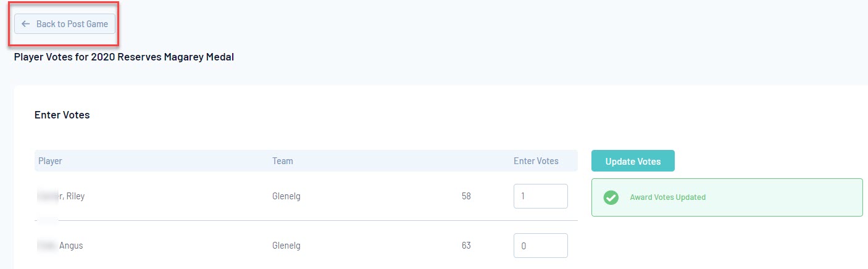Click the Award Votes Updated message text
Image resolution: width=868 pixels, height=269 pixels.
(667, 197)
